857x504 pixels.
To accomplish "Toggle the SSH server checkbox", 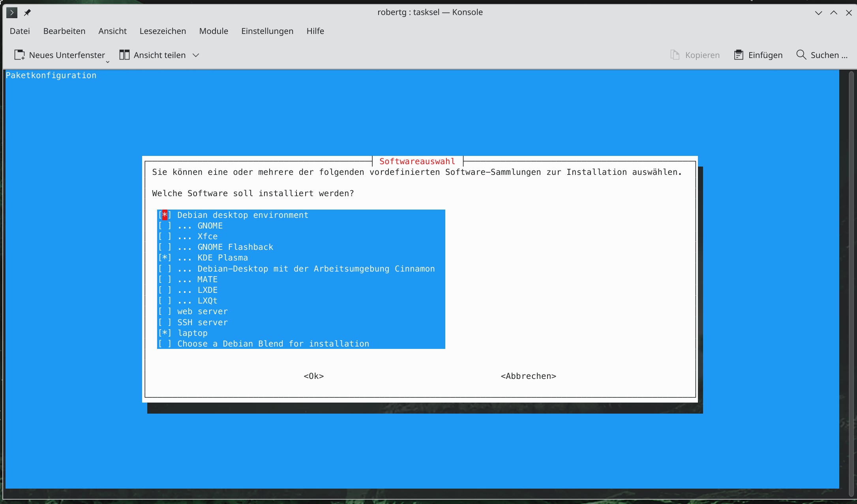I will click(x=165, y=322).
